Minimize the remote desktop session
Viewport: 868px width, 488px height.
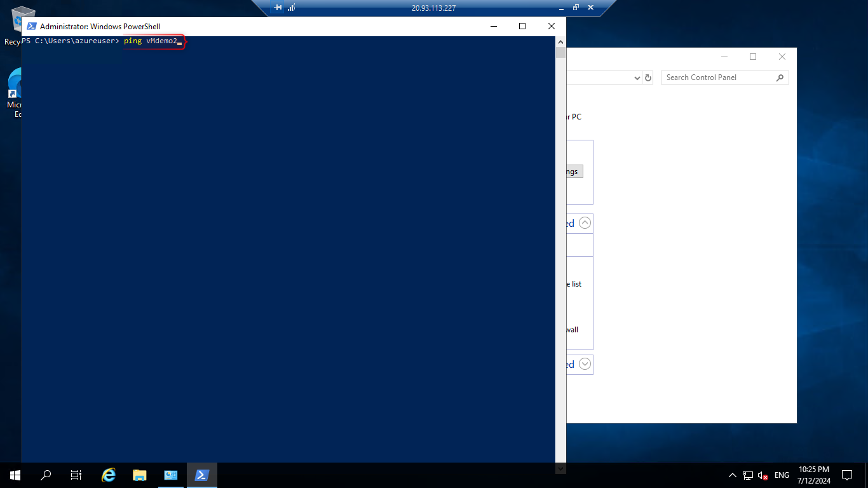[x=560, y=8]
